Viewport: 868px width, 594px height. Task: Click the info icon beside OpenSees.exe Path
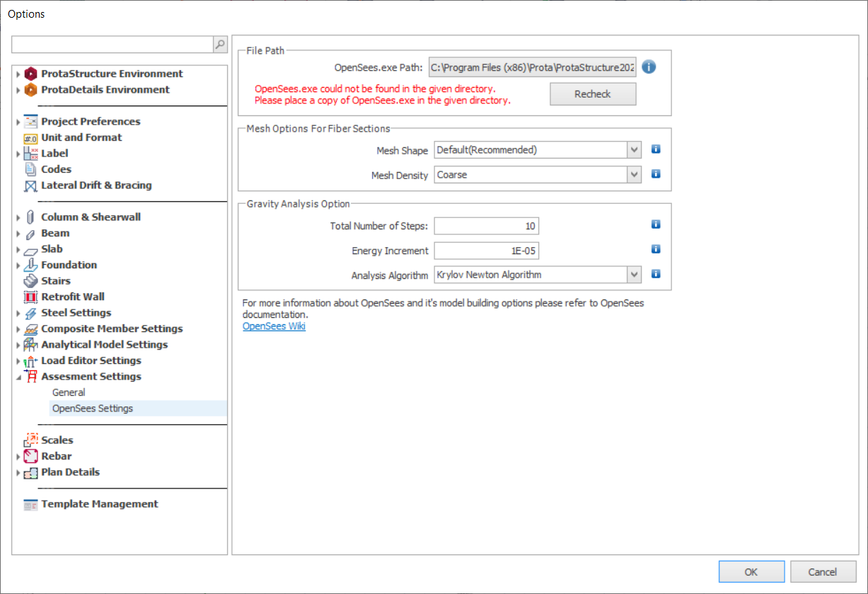point(649,67)
